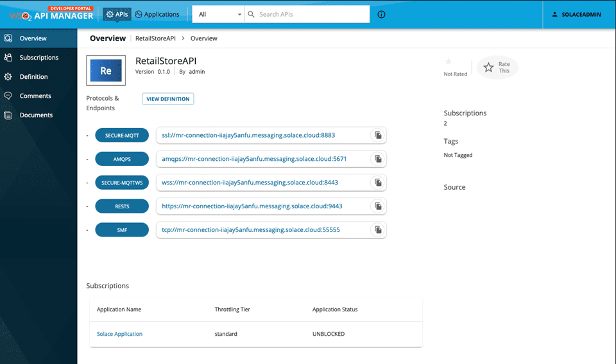The image size is (616, 364).
Task: Click the ssl:// endpoint URL text
Action: (248, 135)
